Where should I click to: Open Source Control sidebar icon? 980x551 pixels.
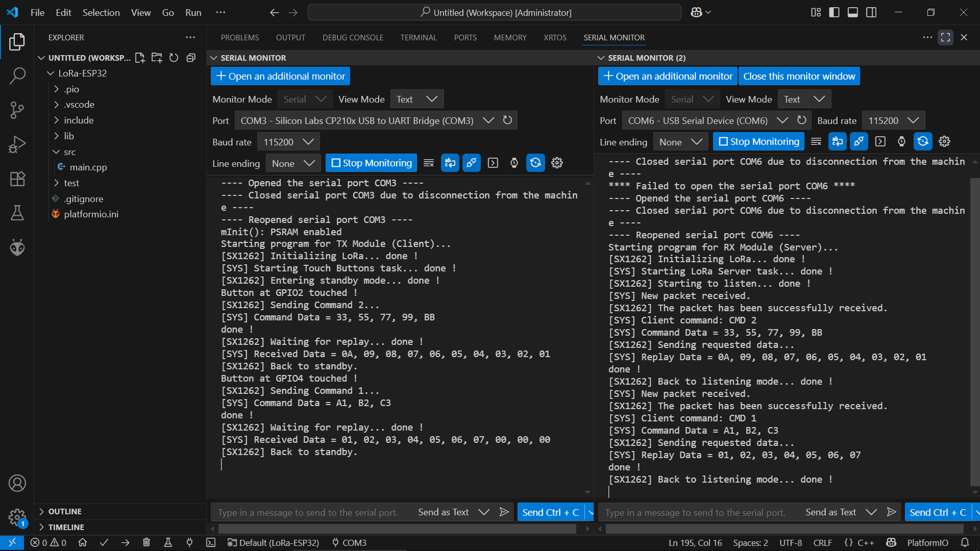click(17, 110)
